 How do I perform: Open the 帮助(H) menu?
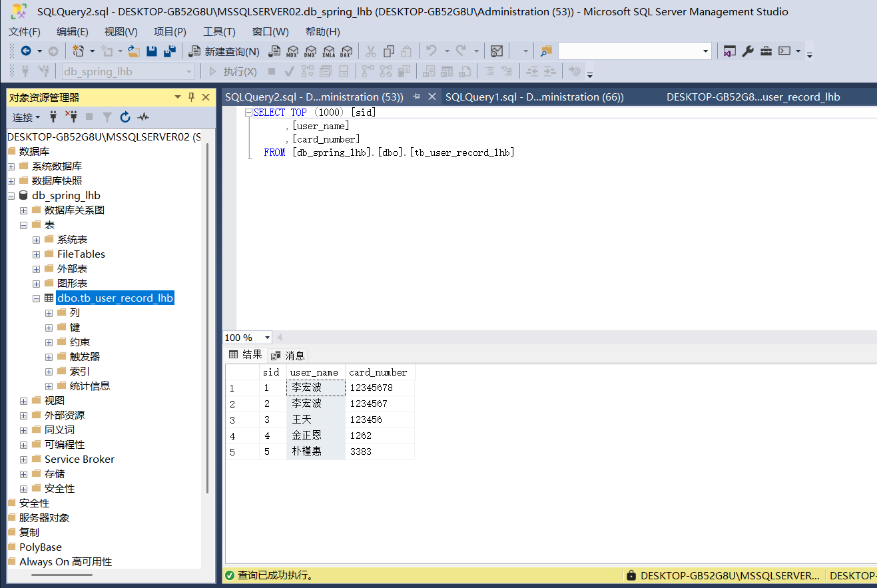tap(323, 32)
